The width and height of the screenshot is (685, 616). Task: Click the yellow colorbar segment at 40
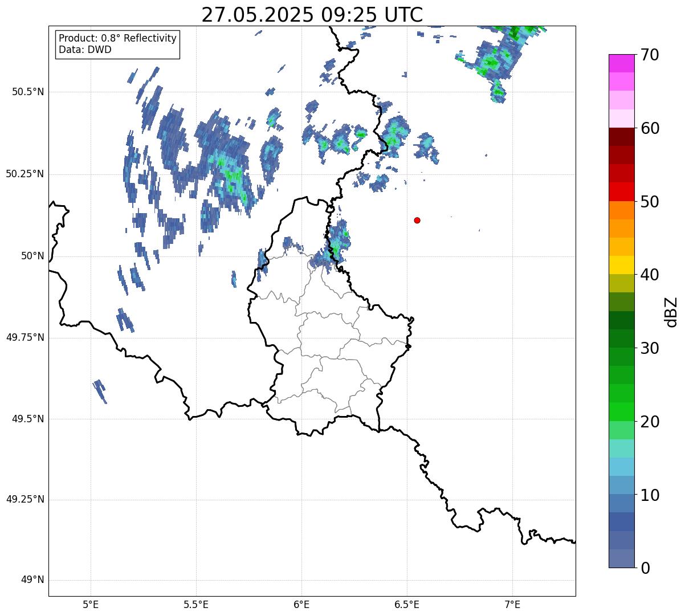click(621, 265)
